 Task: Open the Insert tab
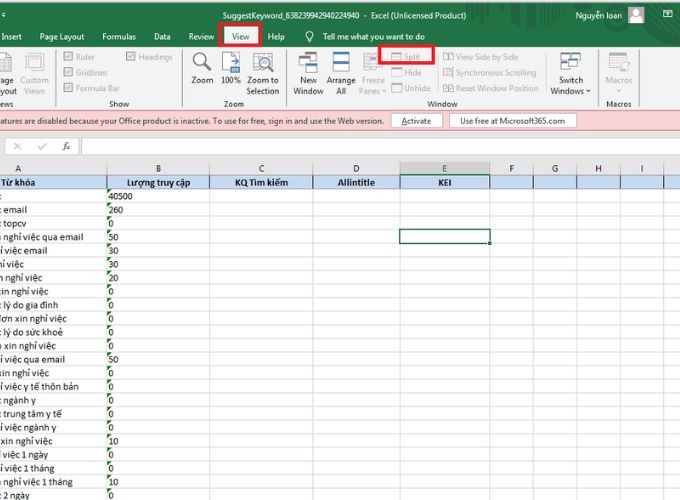tap(11, 36)
